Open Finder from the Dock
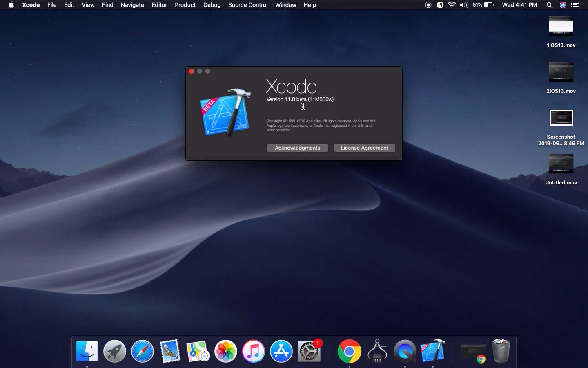This screenshot has width=588, height=368. coord(87,351)
